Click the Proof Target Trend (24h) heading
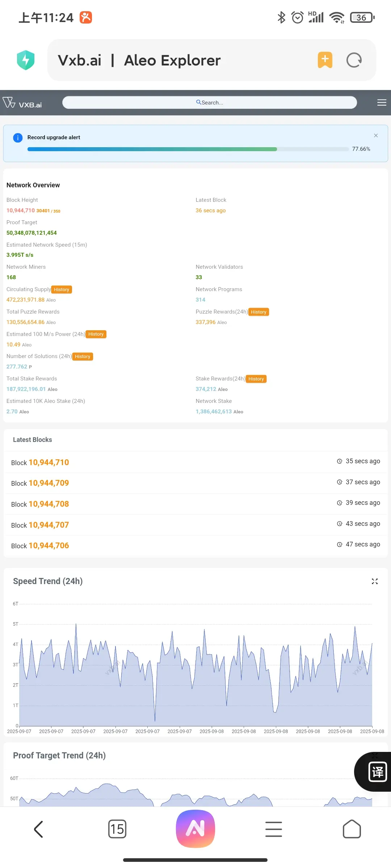 point(59,756)
